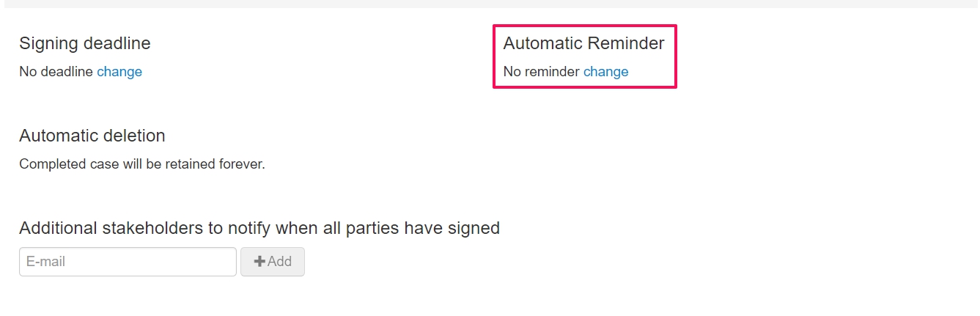
Task: Click the word 'forever' in retention note
Action: click(242, 164)
